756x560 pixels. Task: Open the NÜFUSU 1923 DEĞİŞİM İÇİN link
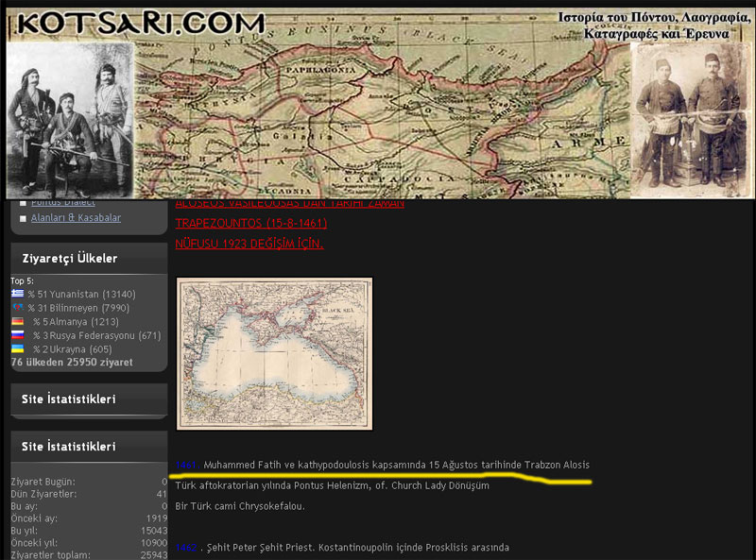pyautogui.click(x=249, y=244)
